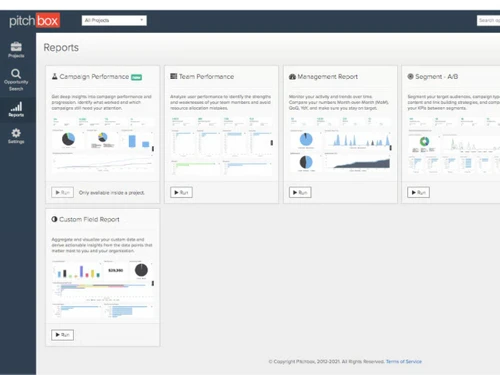
Task: Click 'Only available inside a project' note
Action: point(112,193)
